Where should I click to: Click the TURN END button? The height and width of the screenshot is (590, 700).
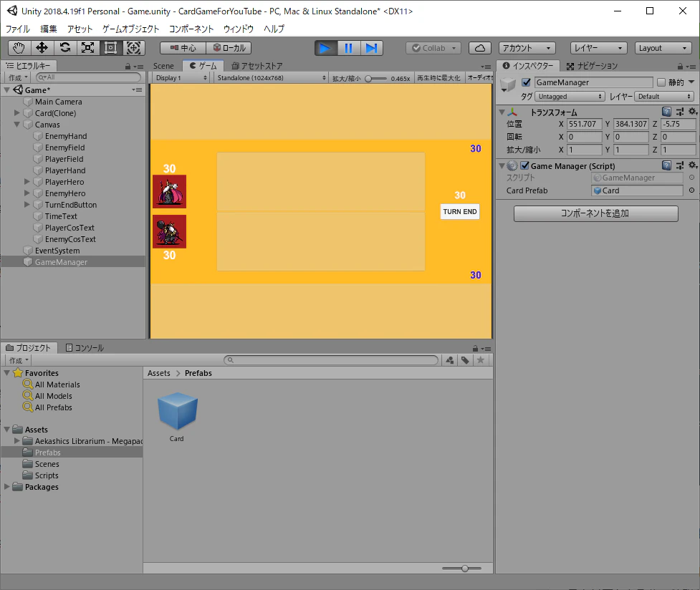460,211
